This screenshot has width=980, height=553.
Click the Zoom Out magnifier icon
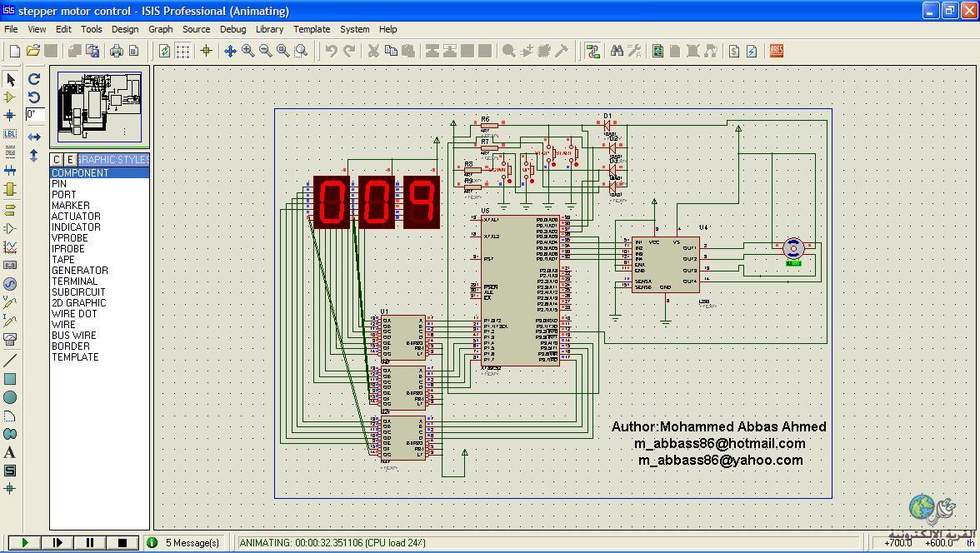[266, 52]
